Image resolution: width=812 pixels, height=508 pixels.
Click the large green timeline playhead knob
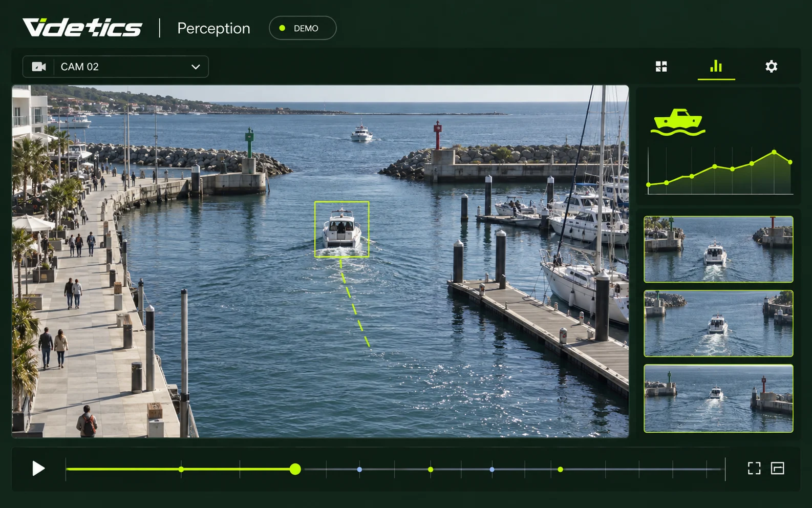295,469
